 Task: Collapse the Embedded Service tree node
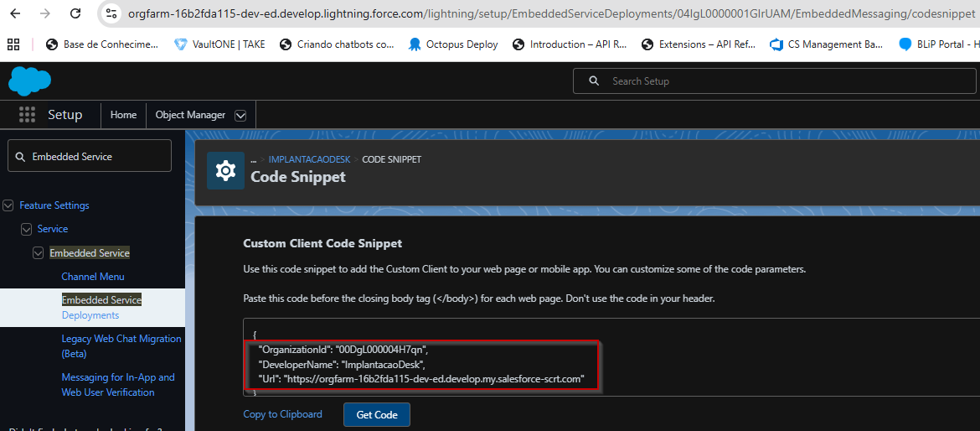(x=39, y=253)
